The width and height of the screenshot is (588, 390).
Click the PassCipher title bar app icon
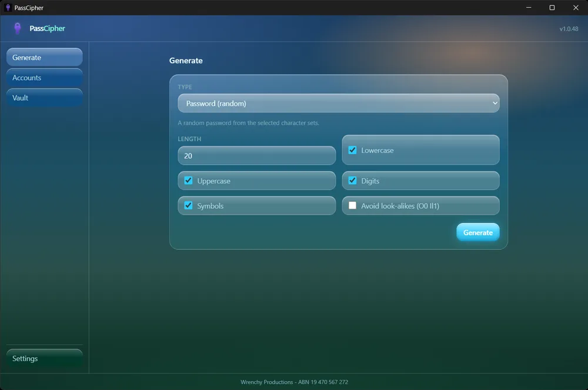tap(8, 8)
